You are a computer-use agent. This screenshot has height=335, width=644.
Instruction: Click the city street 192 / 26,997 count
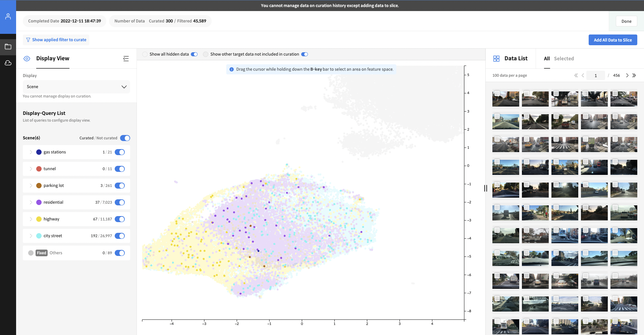101,236
